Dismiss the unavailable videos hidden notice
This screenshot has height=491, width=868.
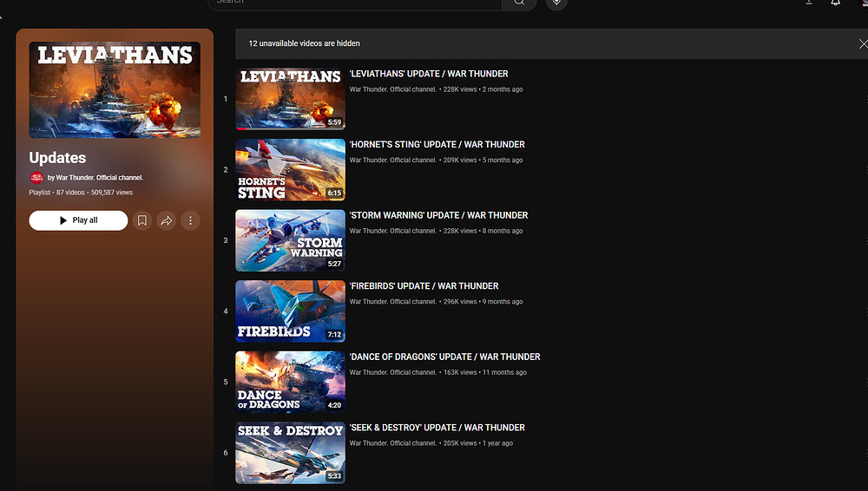click(863, 43)
